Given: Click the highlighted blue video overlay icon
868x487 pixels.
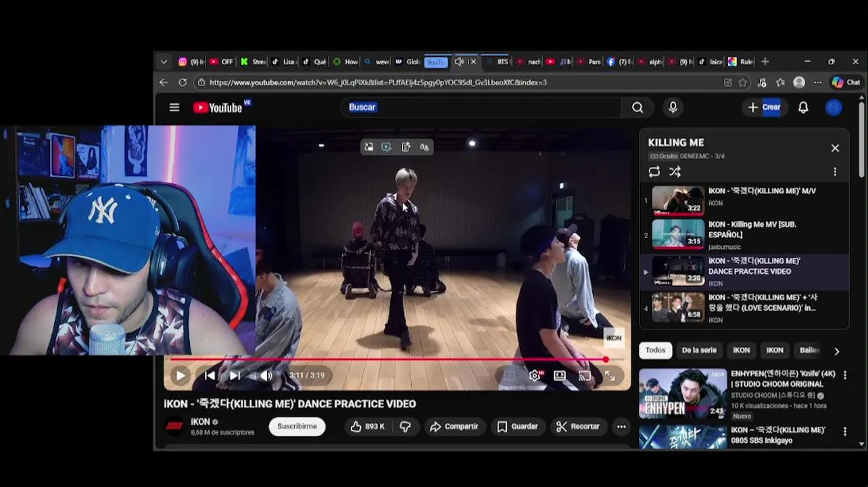Looking at the screenshot, I should coord(387,147).
